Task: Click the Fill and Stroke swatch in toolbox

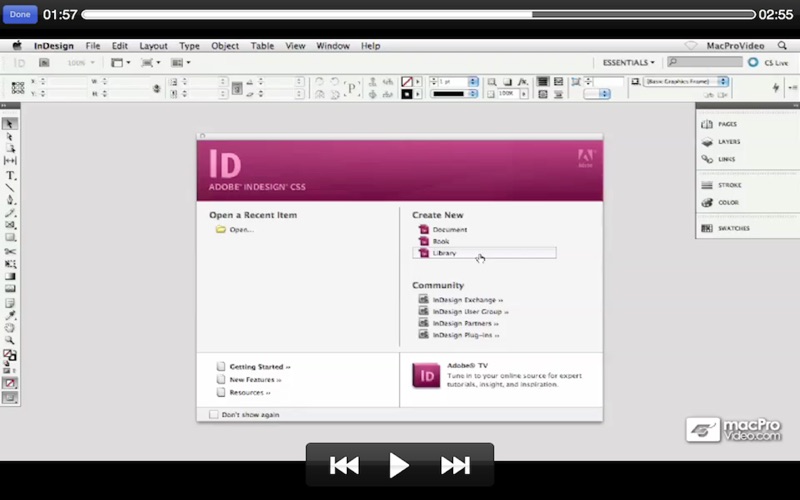Action: click(x=10, y=355)
